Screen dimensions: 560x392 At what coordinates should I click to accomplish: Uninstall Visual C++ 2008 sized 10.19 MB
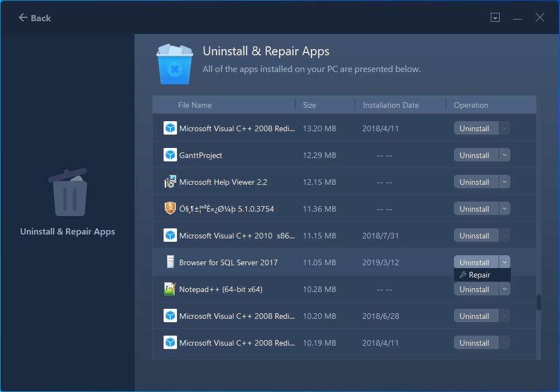coord(476,343)
